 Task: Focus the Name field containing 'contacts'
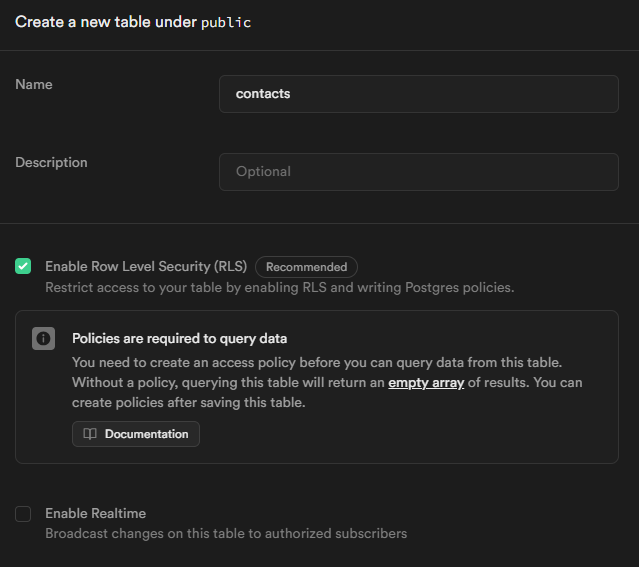[x=419, y=94]
